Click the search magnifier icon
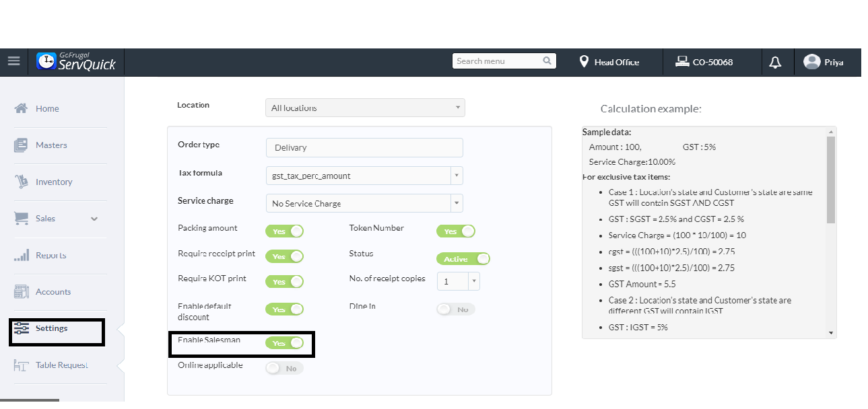868x409 pixels. tap(547, 61)
